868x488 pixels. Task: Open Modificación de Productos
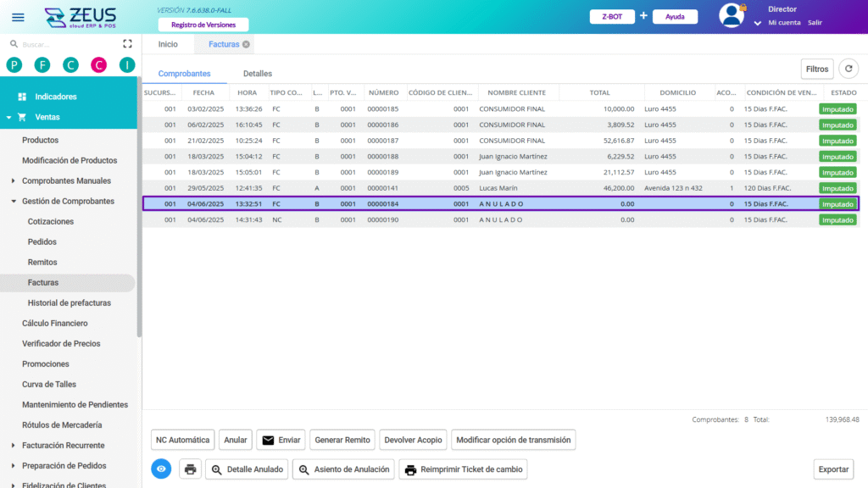[x=70, y=160]
